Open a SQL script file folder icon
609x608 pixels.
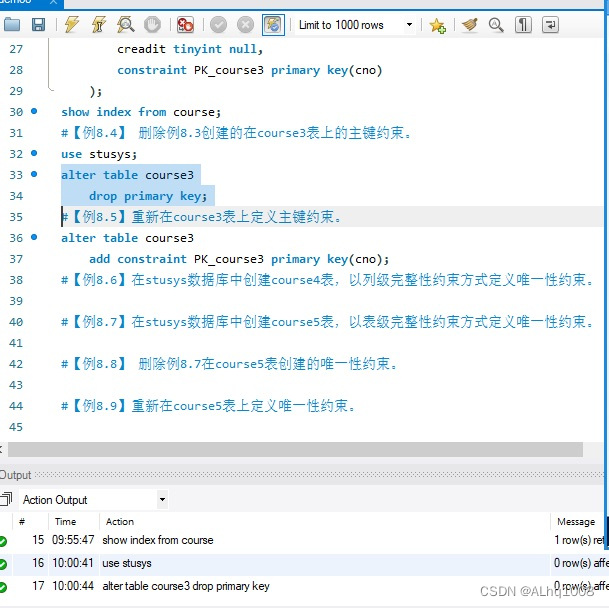pyautogui.click(x=12, y=24)
